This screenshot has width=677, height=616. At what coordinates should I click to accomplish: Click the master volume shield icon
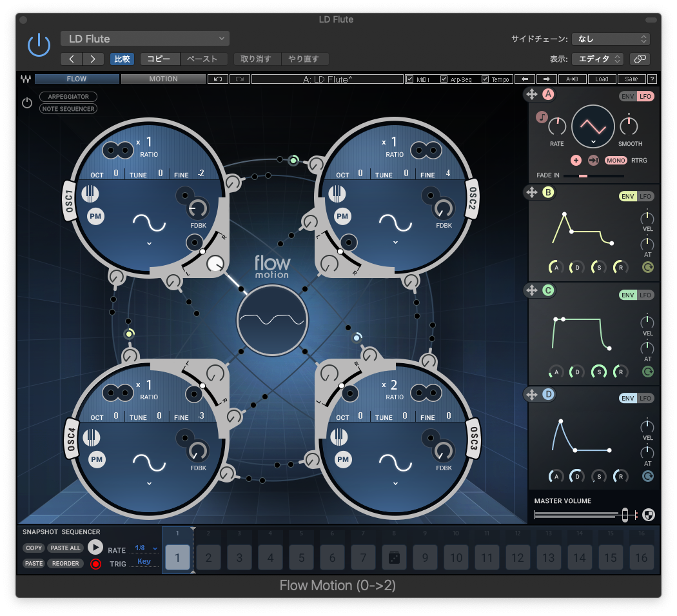pos(649,515)
